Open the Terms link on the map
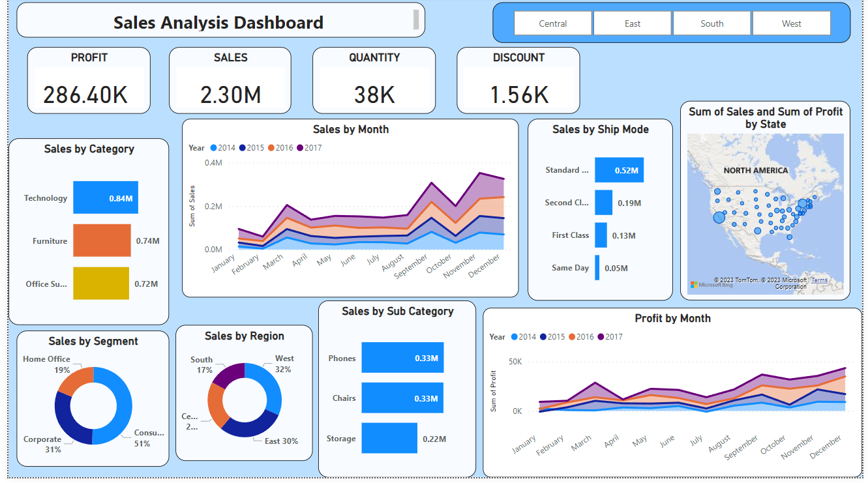868x483 pixels. click(x=820, y=280)
